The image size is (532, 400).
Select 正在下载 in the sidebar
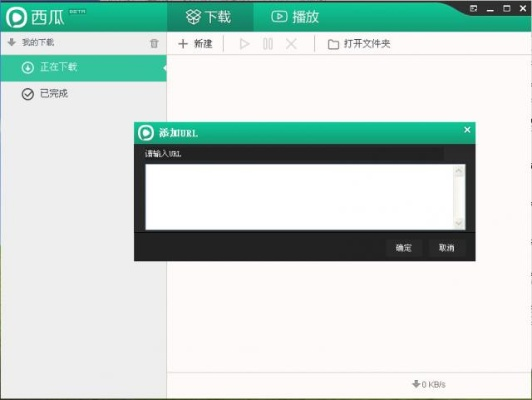(83, 68)
